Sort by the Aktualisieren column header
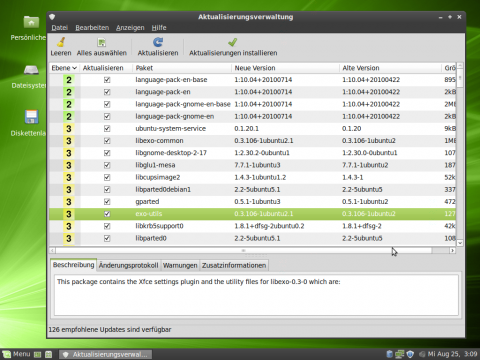This screenshot has height=360, width=480. [x=106, y=68]
